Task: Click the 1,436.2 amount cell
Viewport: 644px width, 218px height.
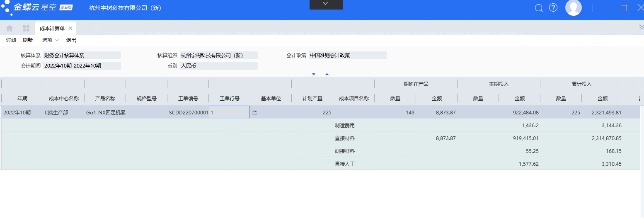Action: [x=520, y=125]
